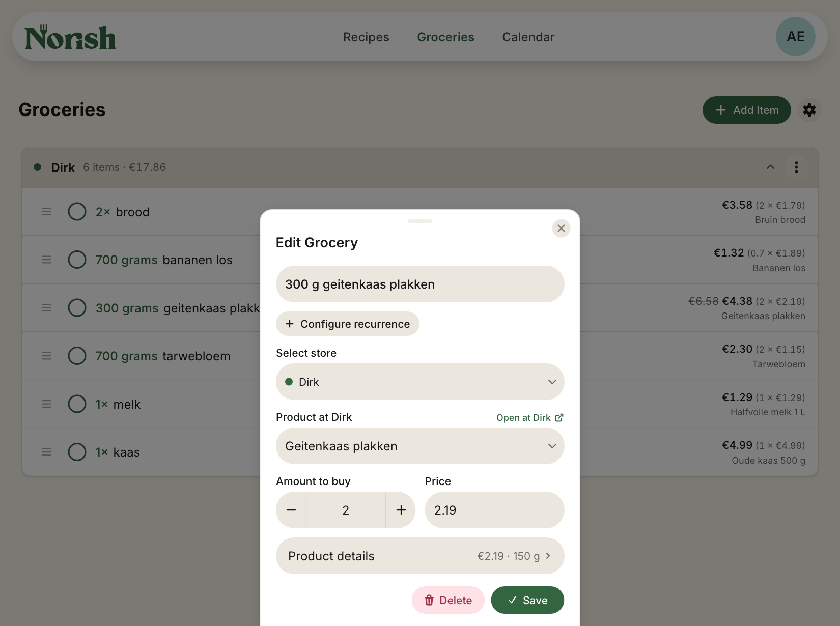Click the Bruin brood product label
The image size is (840, 626).
pos(780,220)
